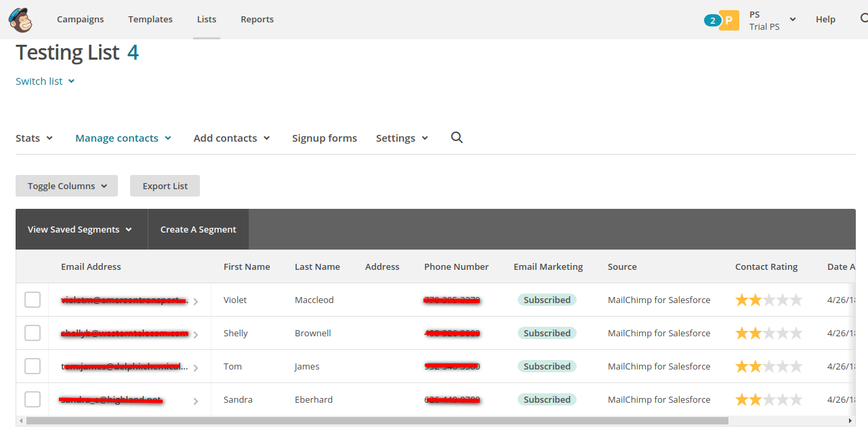Click the search magnifier beside Settings

coord(457,138)
